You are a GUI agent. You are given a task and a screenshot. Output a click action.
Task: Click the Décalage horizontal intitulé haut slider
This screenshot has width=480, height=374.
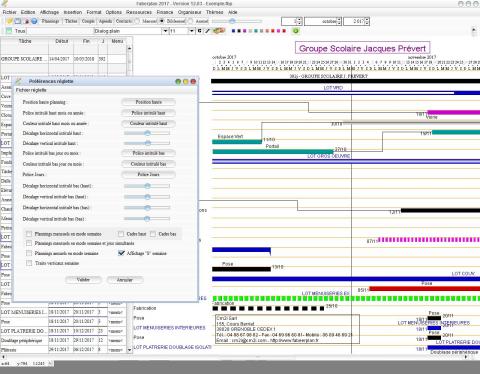point(147,133)
